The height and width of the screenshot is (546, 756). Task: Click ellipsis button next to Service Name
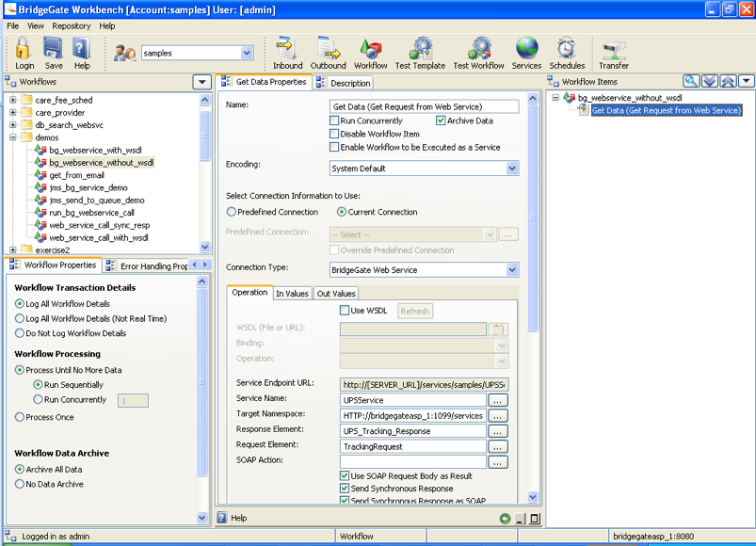point(498,400)
